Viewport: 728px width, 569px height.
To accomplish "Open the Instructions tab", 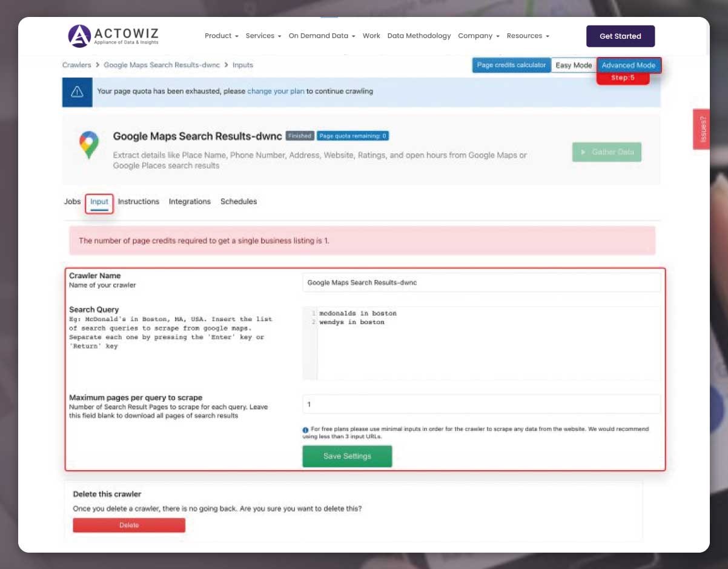I will pos(139,202).
